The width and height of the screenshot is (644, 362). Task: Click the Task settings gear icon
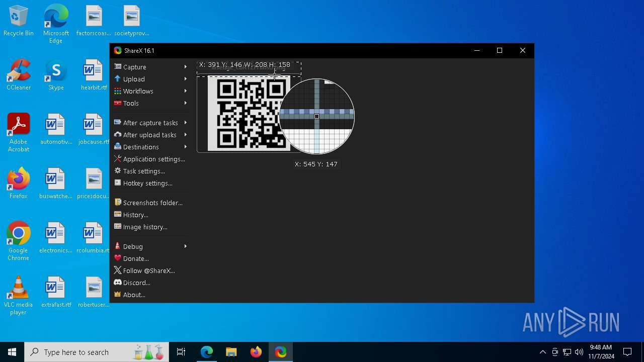pyautogui.click(x=118, y=170)
